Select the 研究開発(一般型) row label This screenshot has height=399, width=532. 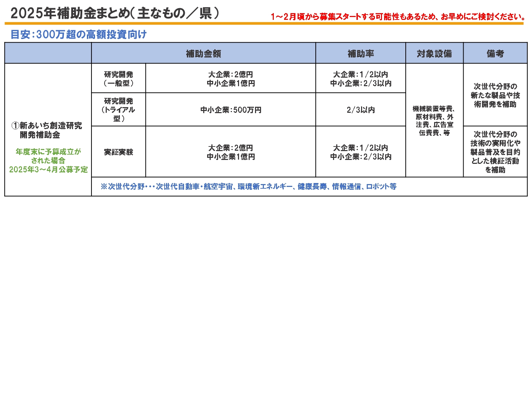pos(118,79)
